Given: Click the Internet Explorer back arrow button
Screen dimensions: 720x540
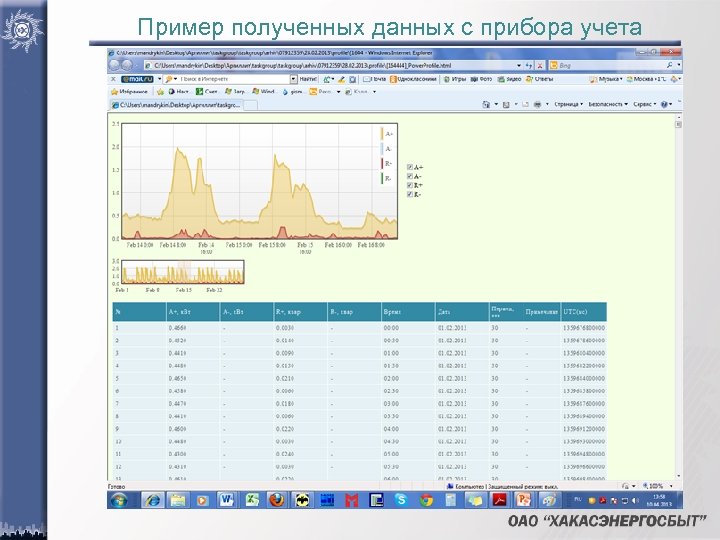Looking at the screenshot, I should 115,65.
